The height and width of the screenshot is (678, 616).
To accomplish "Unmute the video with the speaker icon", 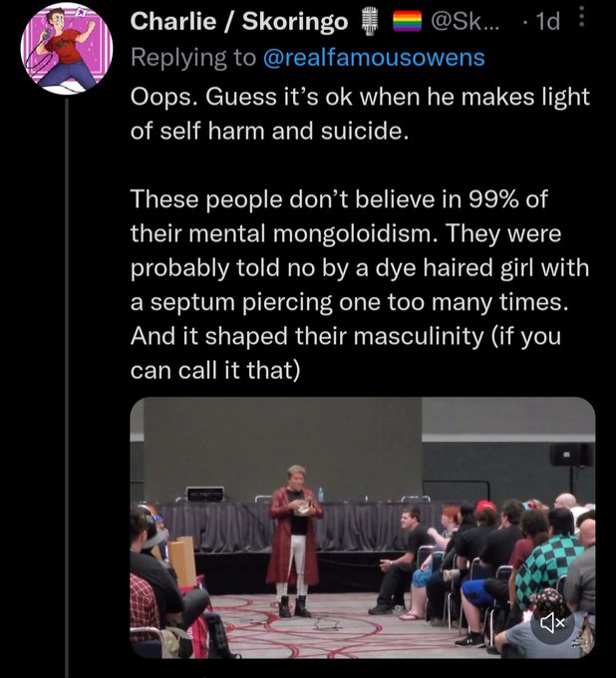I will [x=552, y=622].
